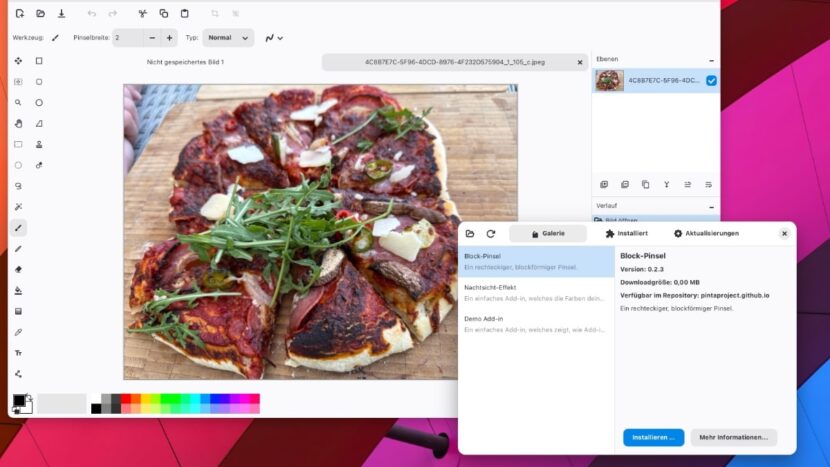
Task: Click the Copy icon in top toolbar
Action: point(163,14)
